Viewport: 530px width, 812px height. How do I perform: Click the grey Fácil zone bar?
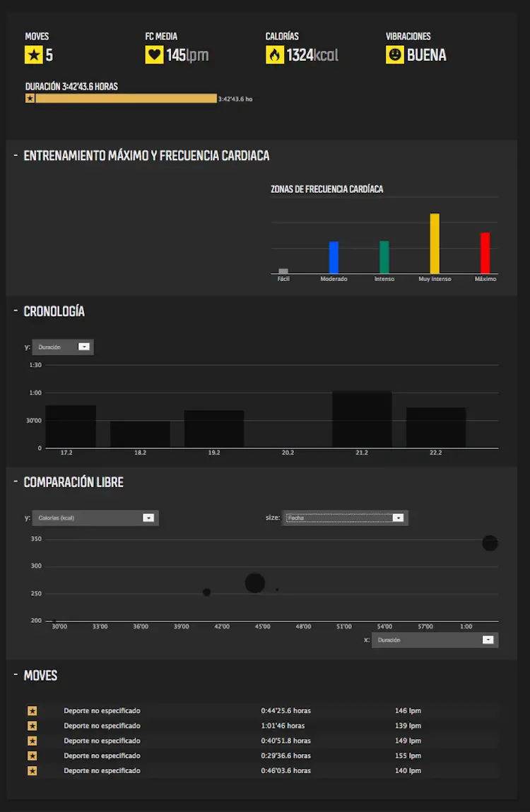(x=283, y=271)
